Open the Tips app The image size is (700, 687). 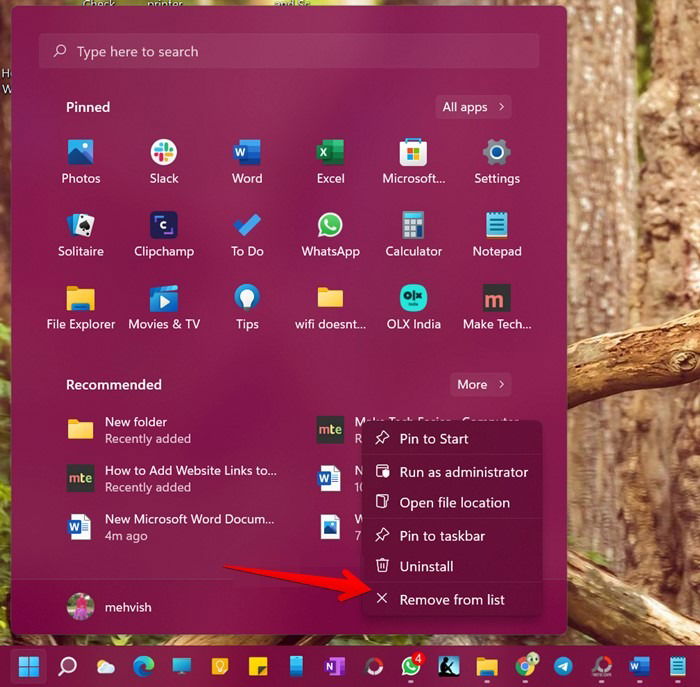(x=247, y=307)
